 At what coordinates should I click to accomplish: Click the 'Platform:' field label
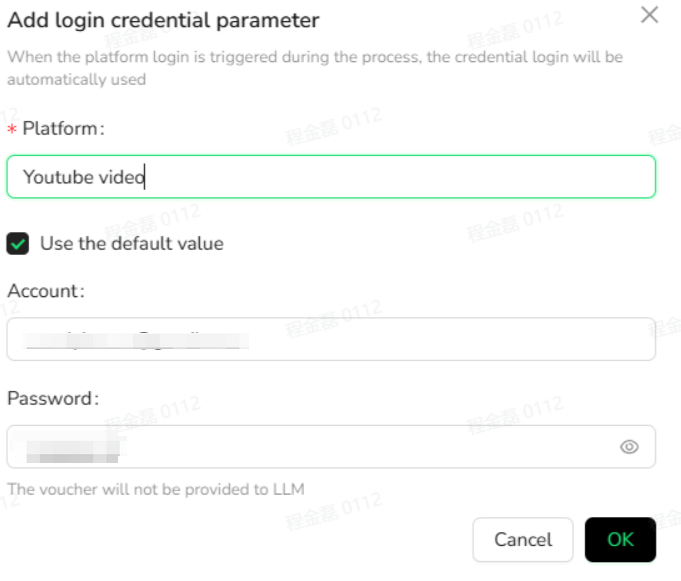tap(63, 129)
